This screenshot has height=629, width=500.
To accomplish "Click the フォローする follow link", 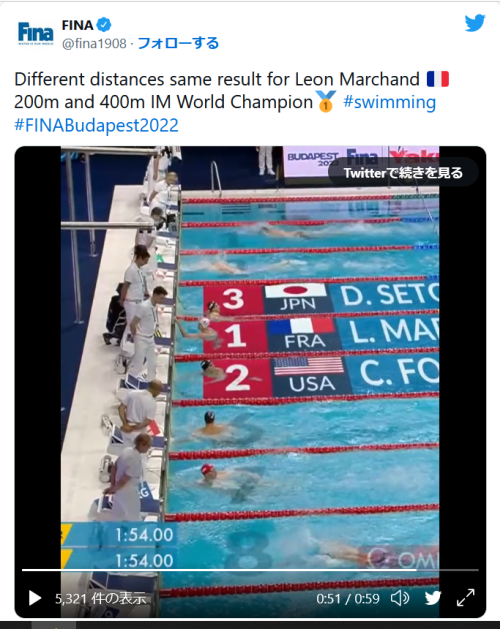I will 178,43.
